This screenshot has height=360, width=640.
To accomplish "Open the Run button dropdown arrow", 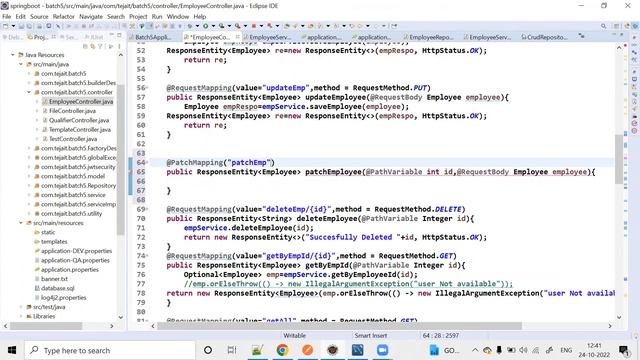I will (213, 27).
